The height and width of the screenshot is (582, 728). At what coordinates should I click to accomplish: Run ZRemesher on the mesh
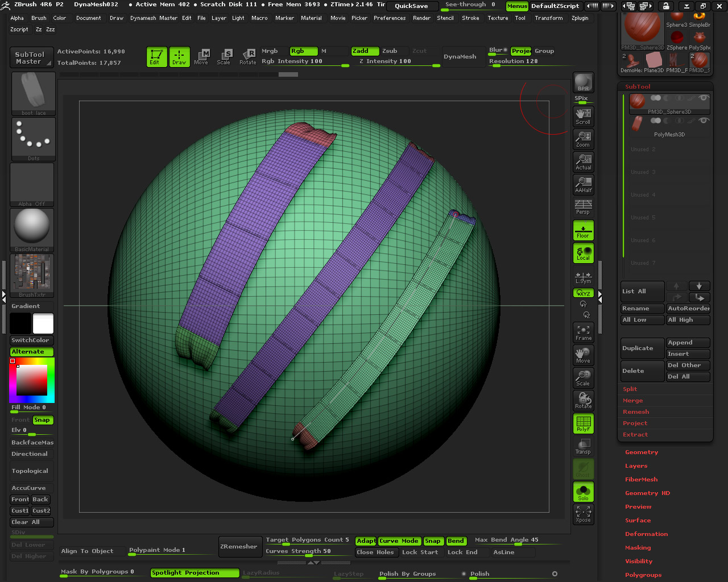click(240, 546)
